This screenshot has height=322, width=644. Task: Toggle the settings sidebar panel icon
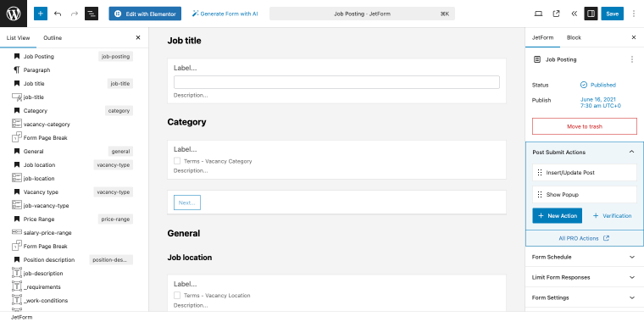[591, 14]
